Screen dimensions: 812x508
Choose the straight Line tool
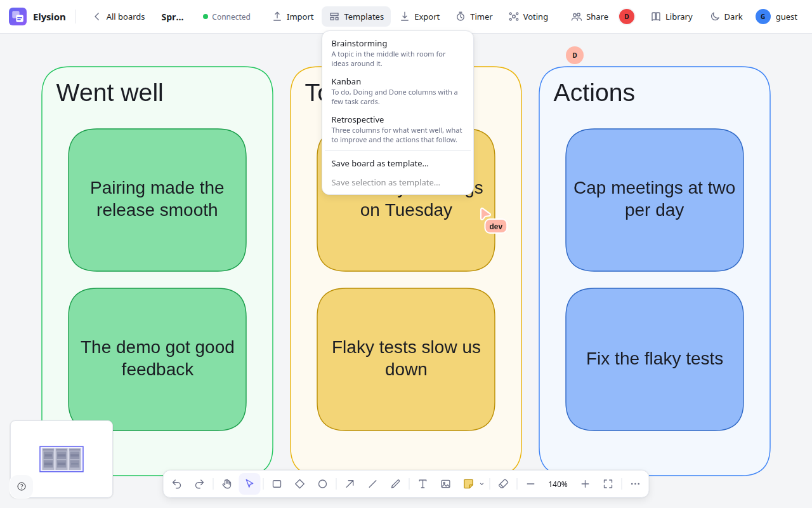point(372,484)
